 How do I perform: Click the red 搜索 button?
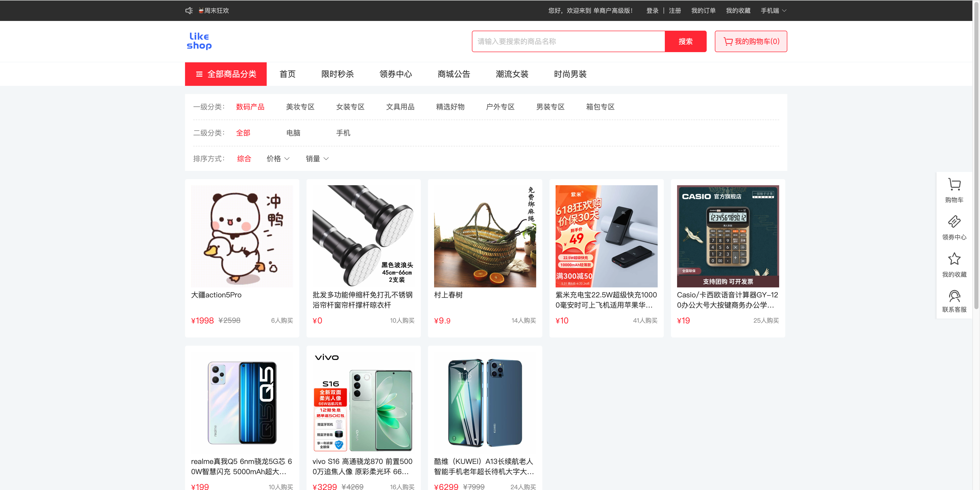click(685, 41)
